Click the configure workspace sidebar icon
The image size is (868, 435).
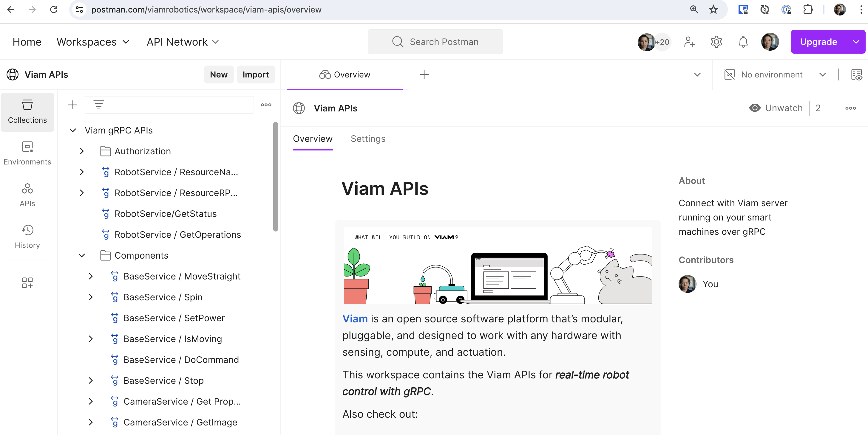point(27,282)
